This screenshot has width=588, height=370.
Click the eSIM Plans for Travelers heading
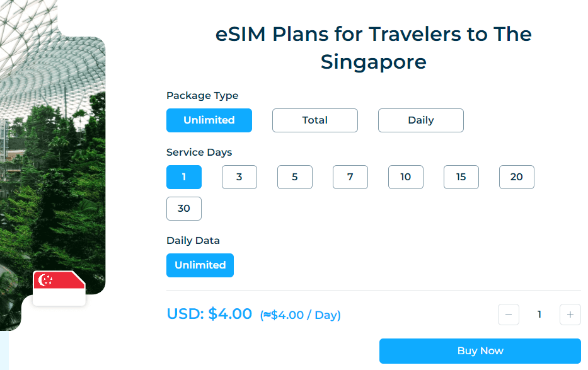click(x=373, y=48)
